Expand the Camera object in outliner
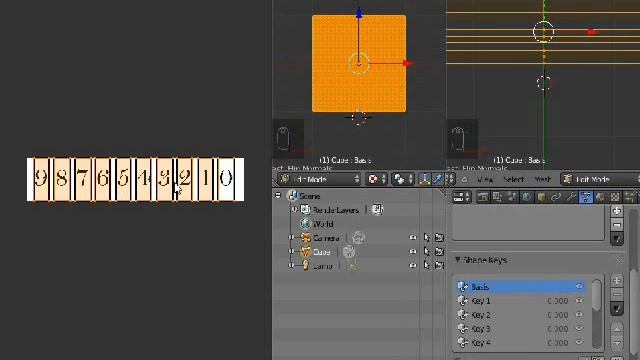This screenshot has width=640, height=360. point(291,238)
